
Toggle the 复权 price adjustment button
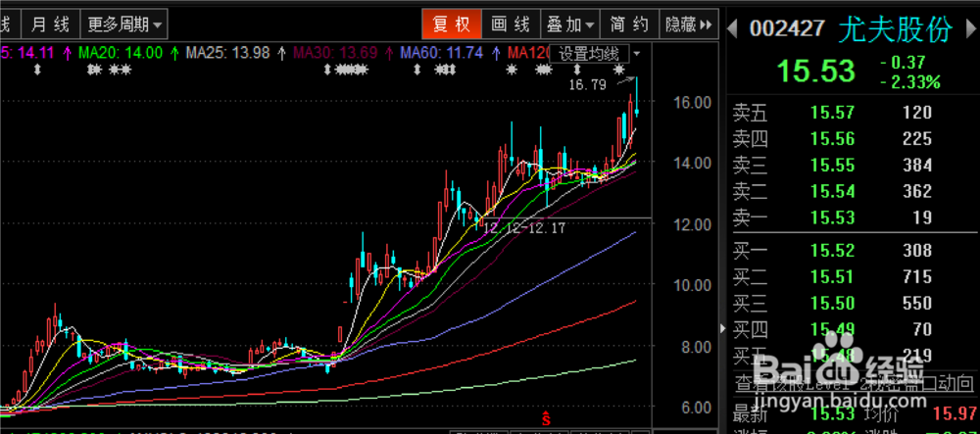click(452, 24)
